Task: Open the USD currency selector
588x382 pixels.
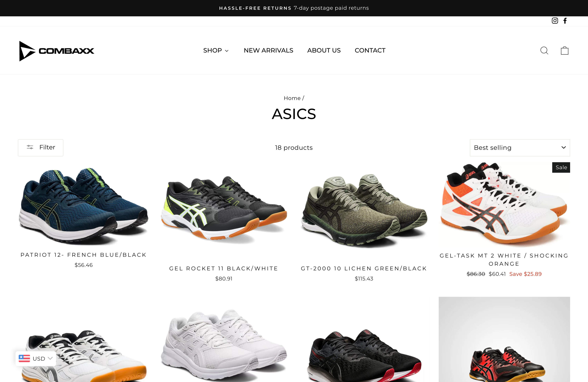Action: point(36,358)
